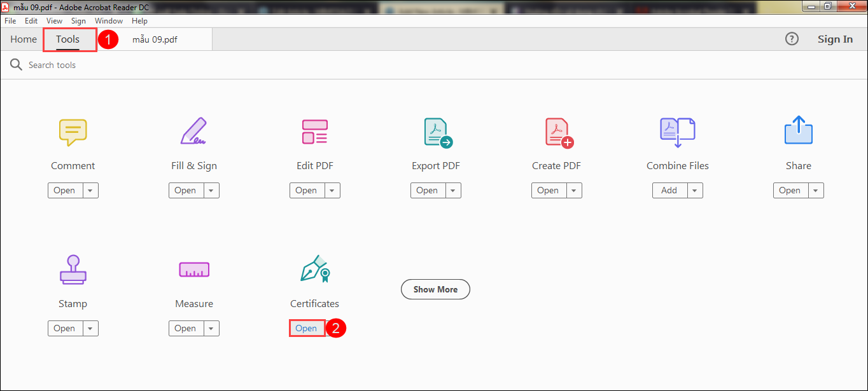This screenshot has height=391, width=868.
Task: Open the File menu
Action: click(10, 21)
